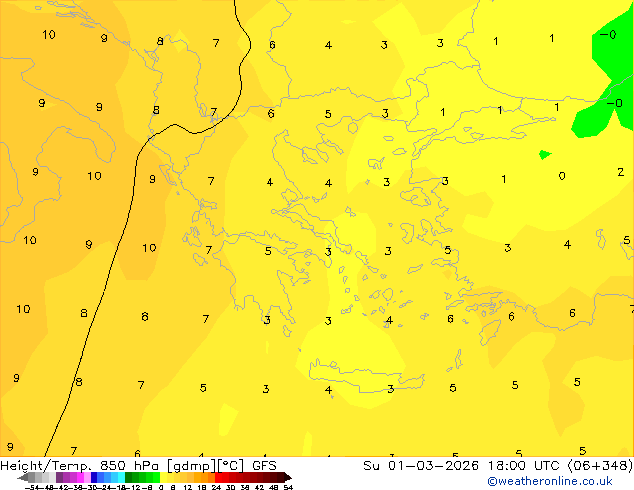Viewport: 634px width, 490px height.
Task: Click the dark blue legend swatch
Action: pos(94,477)
